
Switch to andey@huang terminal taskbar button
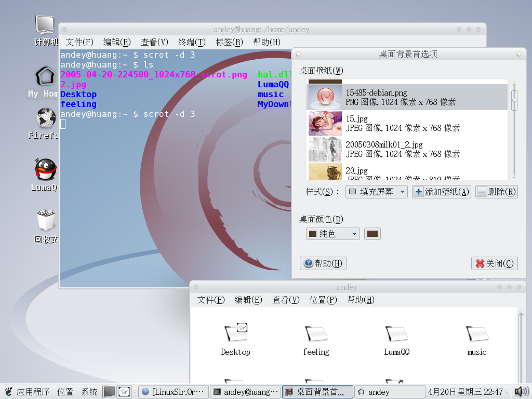coord(246,392)
